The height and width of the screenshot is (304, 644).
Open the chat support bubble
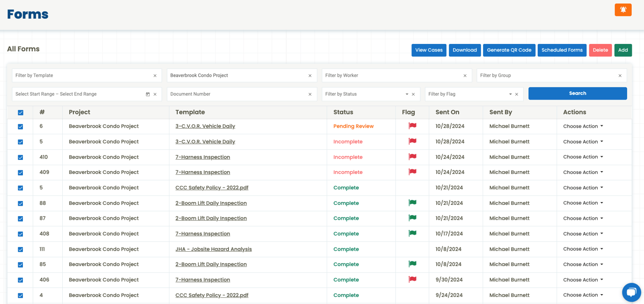(631, 292)
